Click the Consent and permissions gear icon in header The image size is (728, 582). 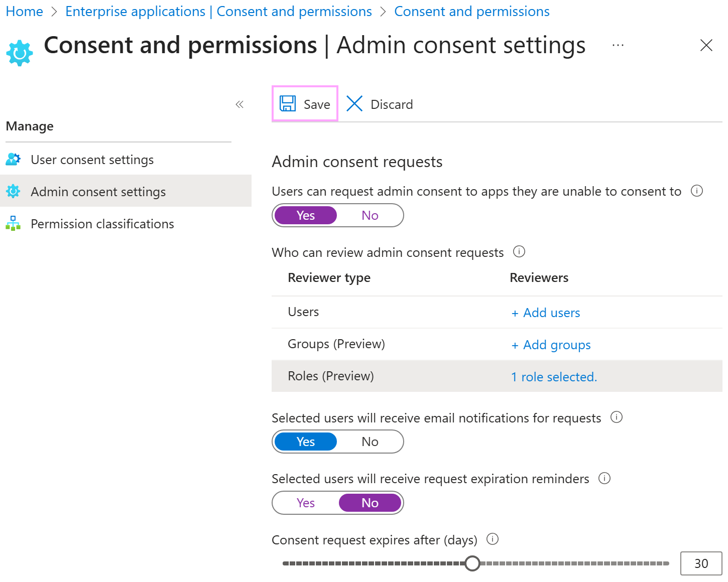coord(19,52)
